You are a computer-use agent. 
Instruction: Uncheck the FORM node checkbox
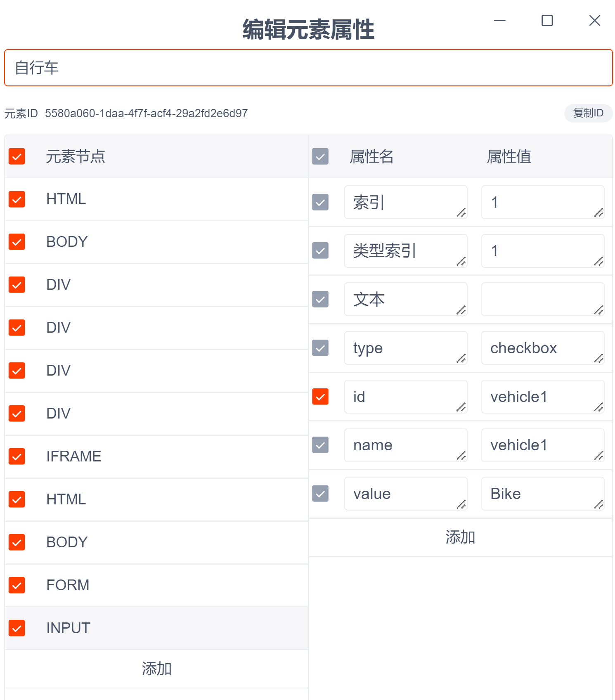[x=17, y=585]
